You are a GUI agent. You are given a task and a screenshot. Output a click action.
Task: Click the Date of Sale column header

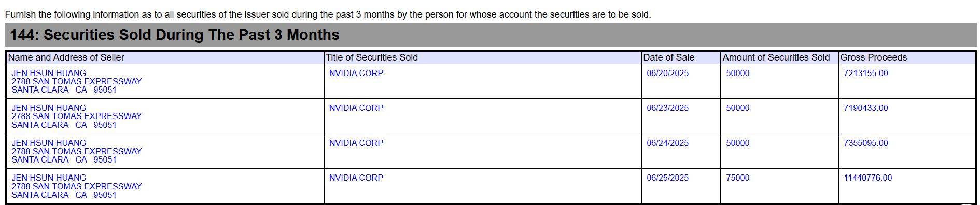tap(669, 57)
